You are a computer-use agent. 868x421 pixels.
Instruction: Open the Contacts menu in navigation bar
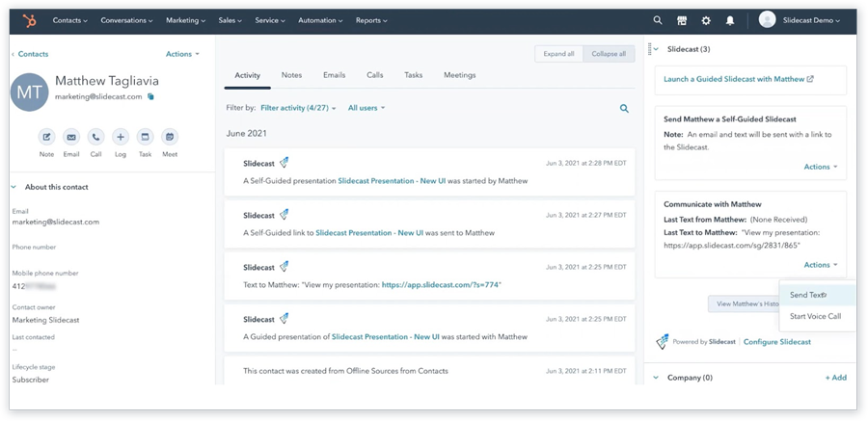click(70, 20)
